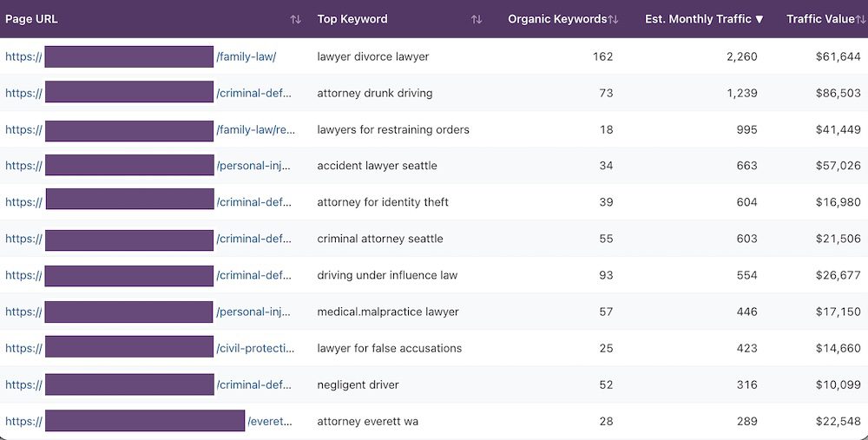
Task: Click the 'attorney for identity theft' keyword
Action: point(383,202)
